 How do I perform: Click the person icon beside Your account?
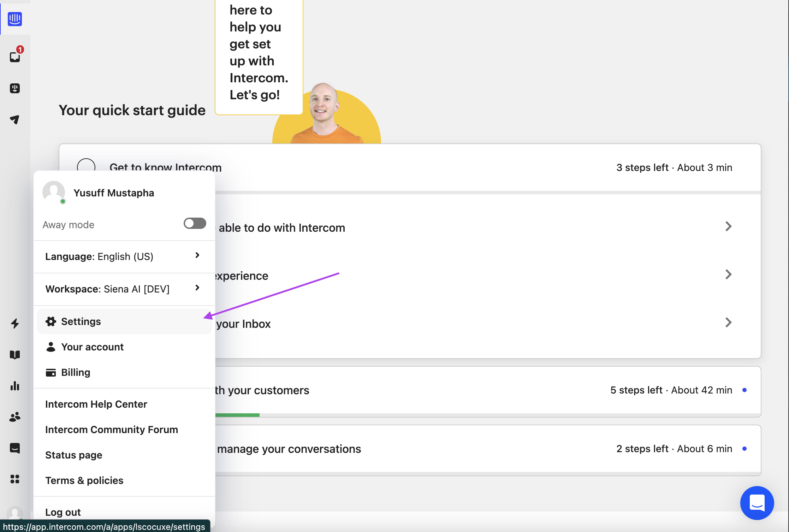51,347
